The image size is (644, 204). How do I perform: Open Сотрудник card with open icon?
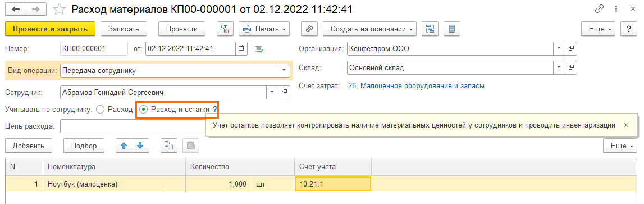(284, 93)
